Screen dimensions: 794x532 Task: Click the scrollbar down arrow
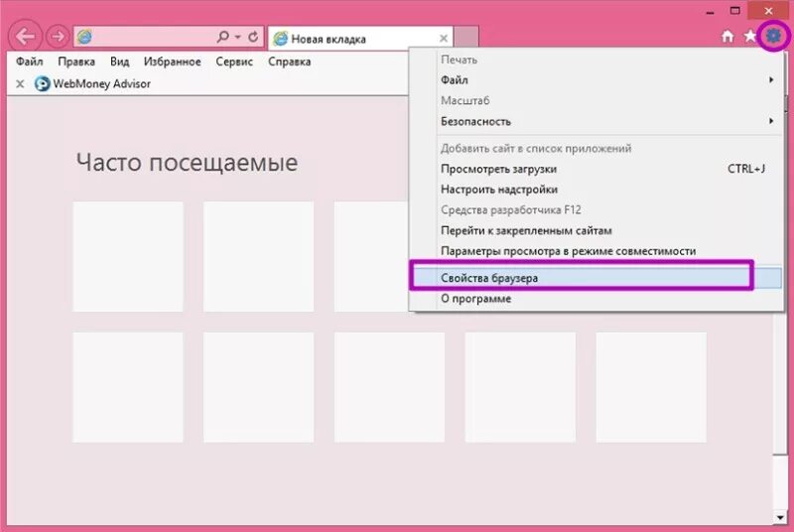tap(780, 517)
